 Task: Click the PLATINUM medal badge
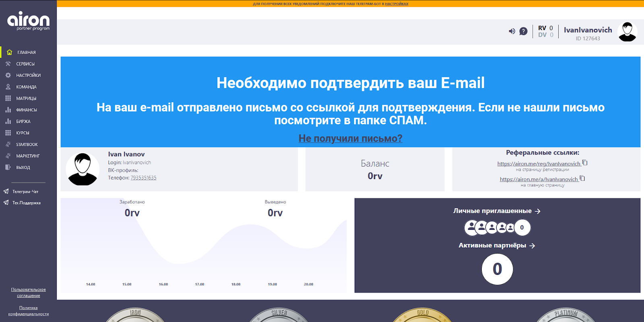[x=566, y=315]
